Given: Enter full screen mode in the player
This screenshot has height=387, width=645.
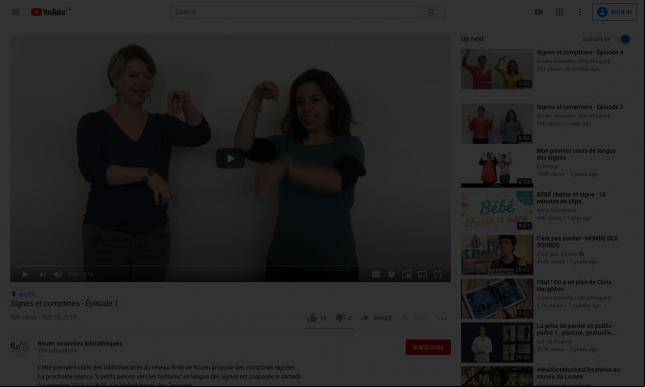Looking at the screenshot, I should point(438,274).
